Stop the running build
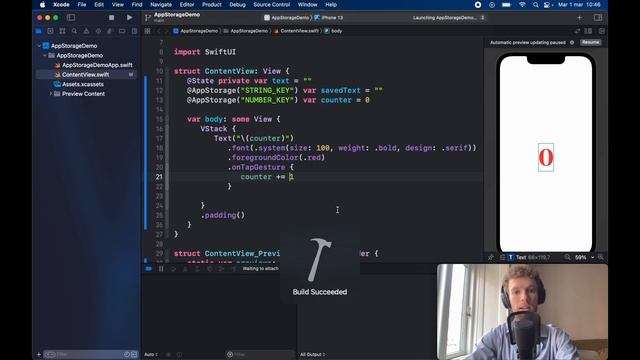The image size is (640, 360). 111,18
